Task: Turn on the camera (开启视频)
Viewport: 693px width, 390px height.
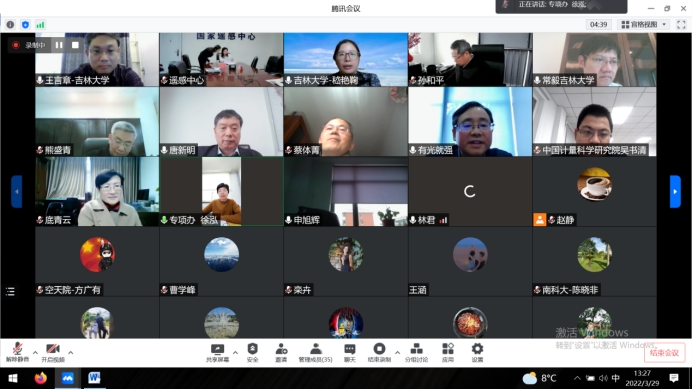Action: [x=53, y=352]
